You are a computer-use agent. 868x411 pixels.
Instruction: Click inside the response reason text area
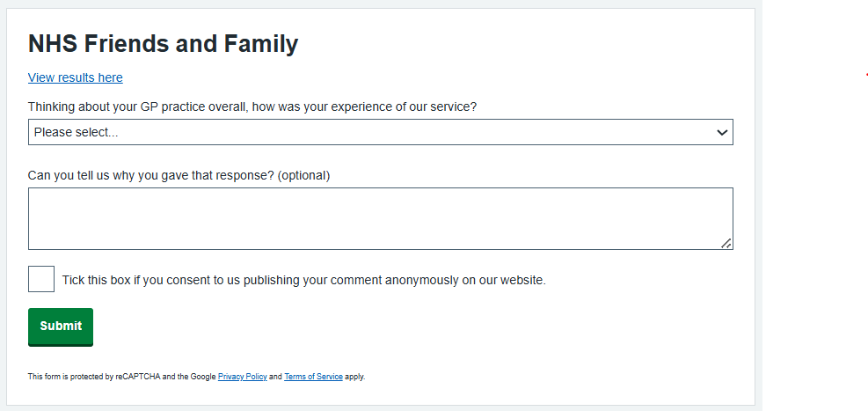378,217
